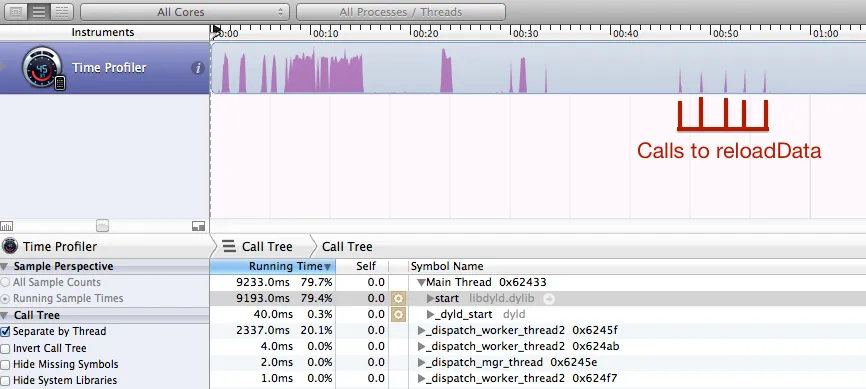Image resolution: width=866 pixels, height=389 pixels.
Task: Expand _dispatch_worker_thread2 0x6245f row
Action: coord(421,330)
